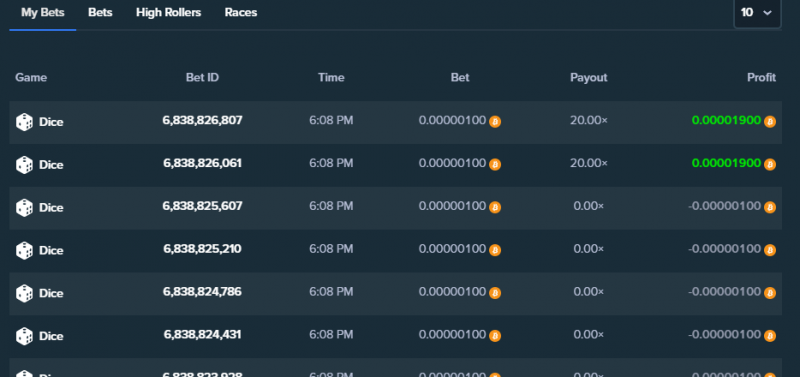Click bitcoin icon beside bet in row 6,838,825,210
Screen dimensions: 800x377
(495, 250)
